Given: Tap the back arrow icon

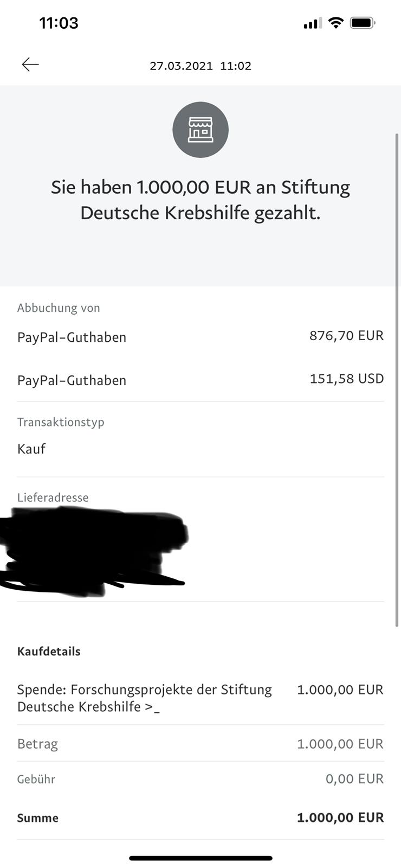Looking at the screenshot, I should 30,65.
